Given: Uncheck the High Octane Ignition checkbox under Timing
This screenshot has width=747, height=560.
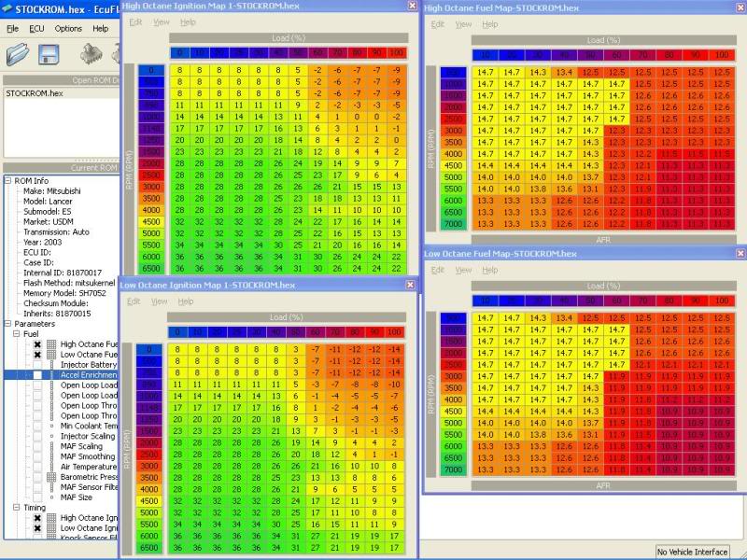Looking at the screenshot, I should [37, 518].
